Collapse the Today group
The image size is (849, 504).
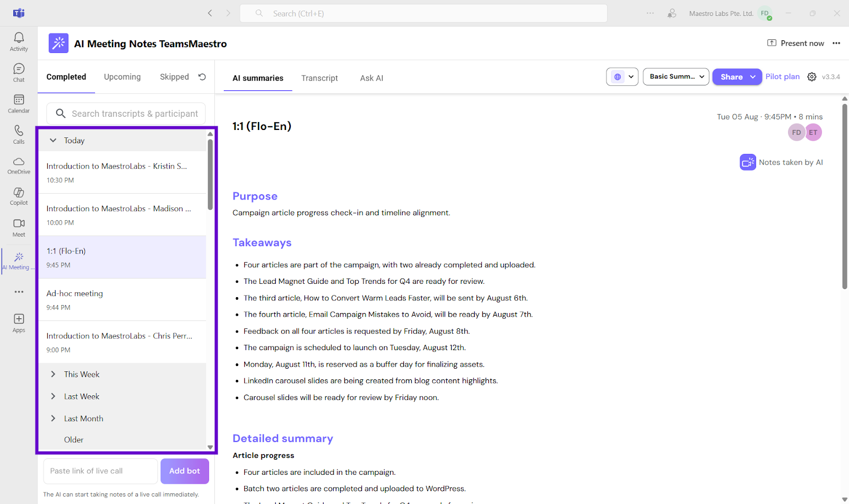[x=53, y=141]
